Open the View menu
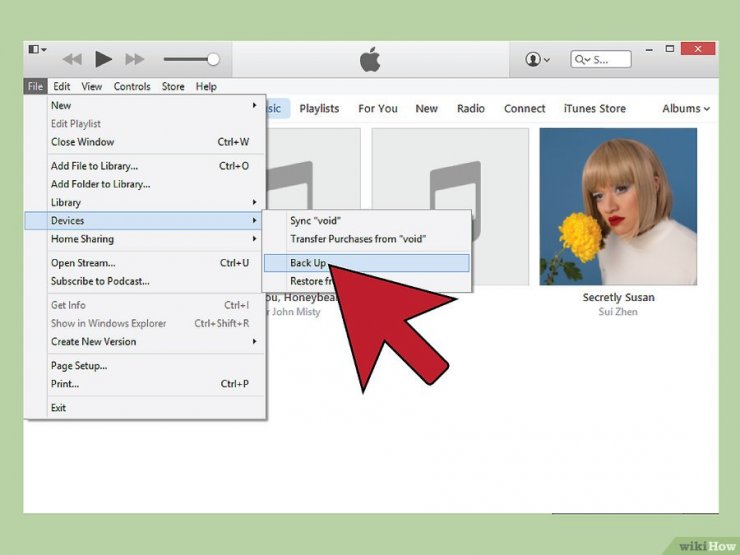Screen dimensions: 740x555 92,86
